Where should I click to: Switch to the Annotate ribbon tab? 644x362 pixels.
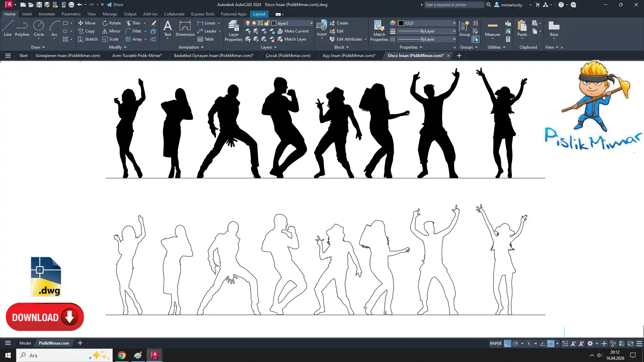click(x=47, y=14)
